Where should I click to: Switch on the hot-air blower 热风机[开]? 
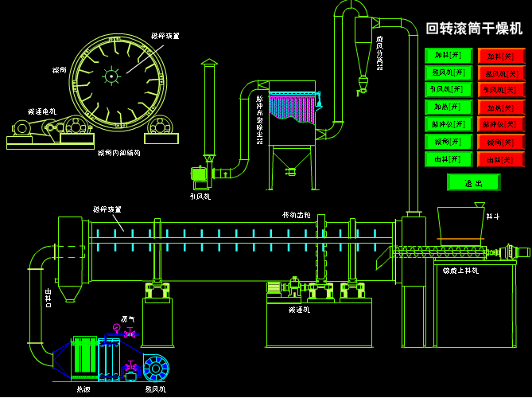tap(448, 73)
